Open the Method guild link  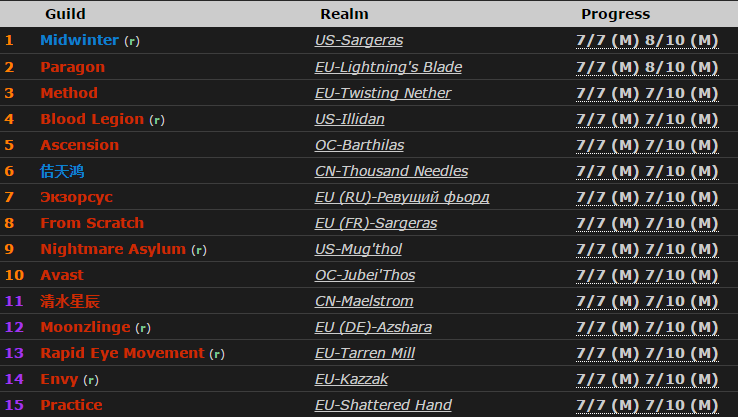pyautogui.click(x=69, y=93)
